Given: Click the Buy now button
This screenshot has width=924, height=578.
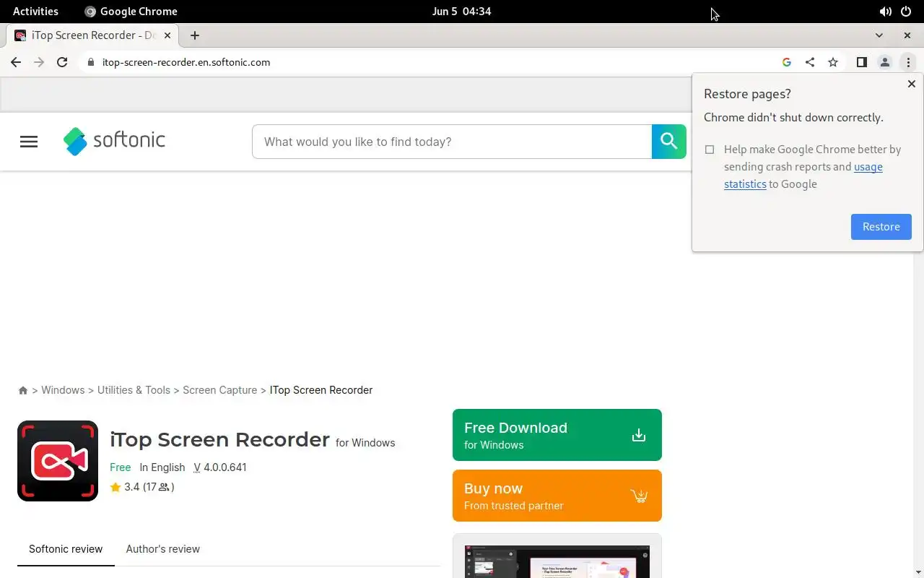Looking at the screenshot, I should (557, 496).
